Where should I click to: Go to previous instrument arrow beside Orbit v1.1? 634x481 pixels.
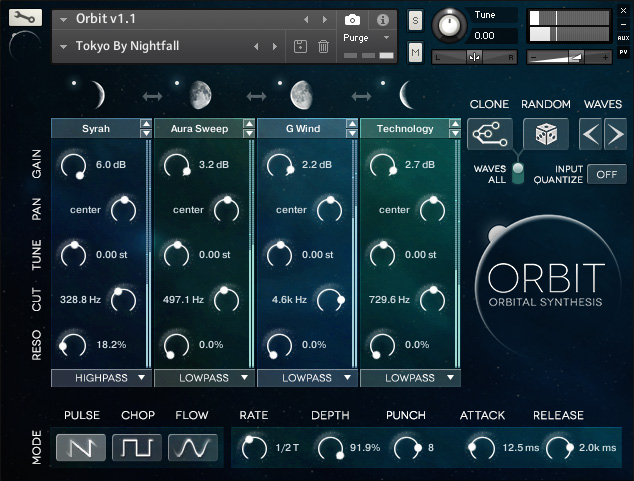point(306,19)
